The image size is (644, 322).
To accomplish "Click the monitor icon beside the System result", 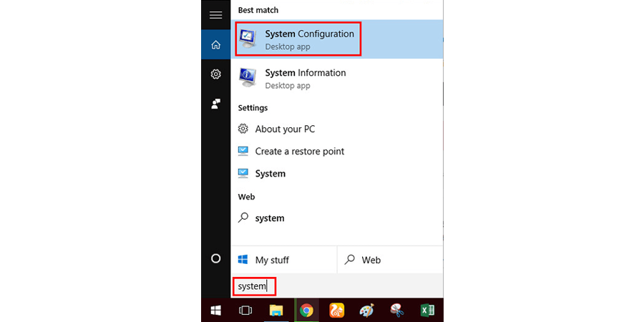I will [243, 173].
